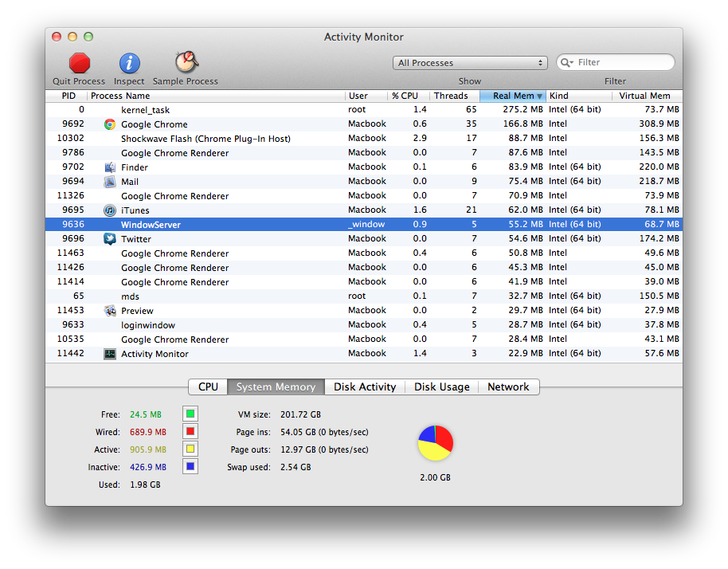The height and width of the screenshot is (569, 728).
Task: Sort by the PID column header
Action: pos(66,96)
